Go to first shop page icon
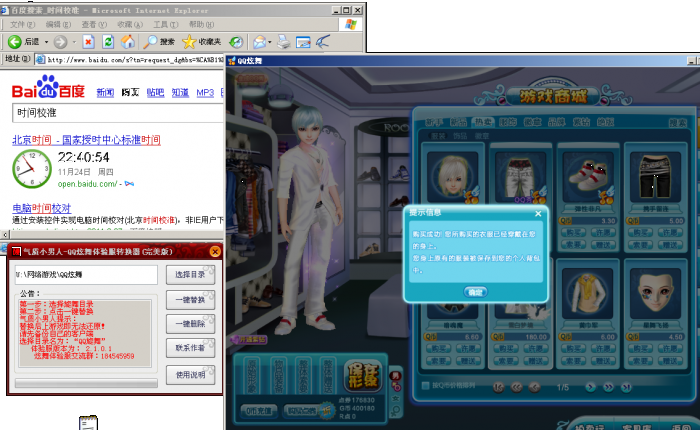The image size is (700, 430). 499,387
